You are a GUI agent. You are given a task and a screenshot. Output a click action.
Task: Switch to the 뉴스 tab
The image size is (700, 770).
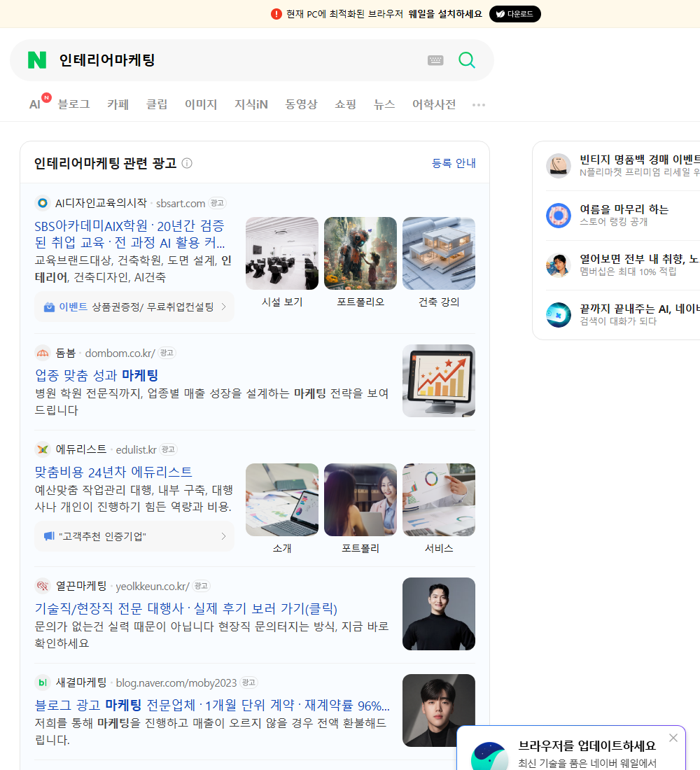pos(384,104)
